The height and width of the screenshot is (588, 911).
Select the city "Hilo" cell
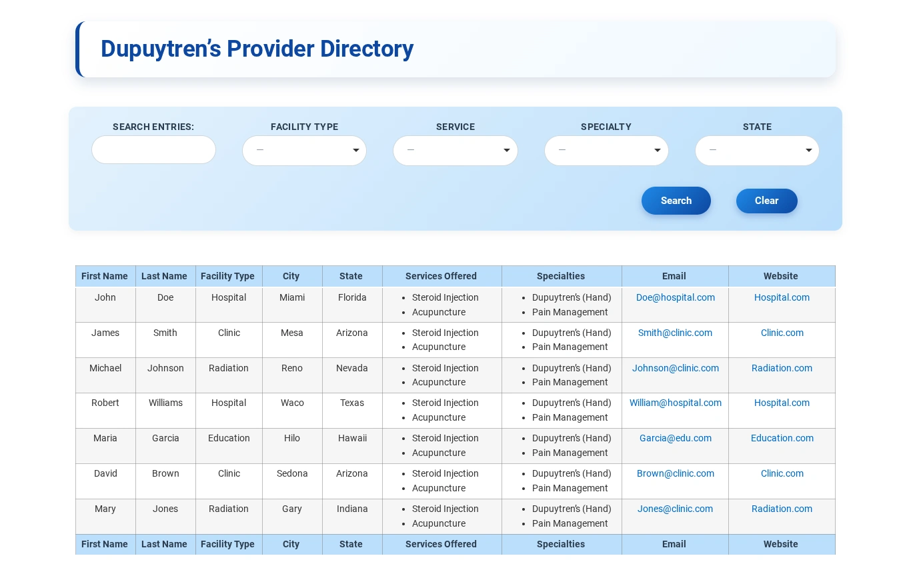pyautogui.click(x=292, y=446)
